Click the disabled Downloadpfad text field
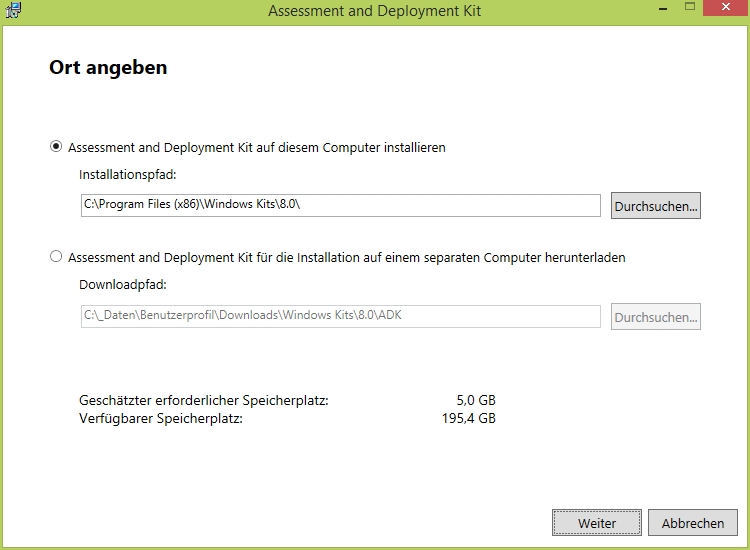Viewport: 750px width, 550px height. (x=341, y=316)
